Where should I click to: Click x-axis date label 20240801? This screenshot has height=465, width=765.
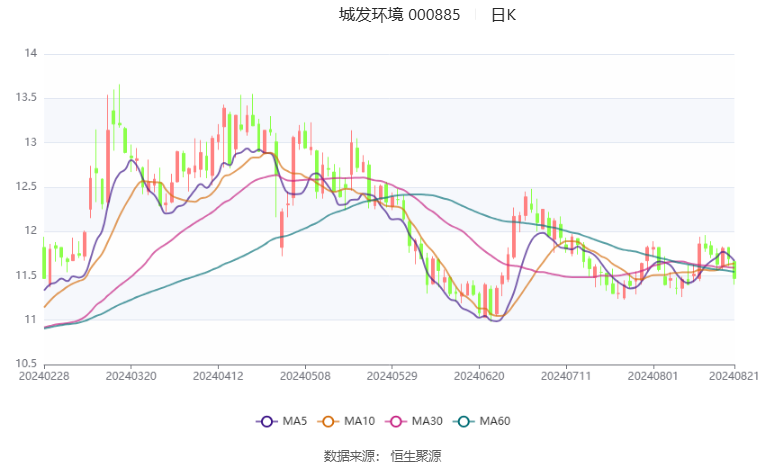click(653, 376)
